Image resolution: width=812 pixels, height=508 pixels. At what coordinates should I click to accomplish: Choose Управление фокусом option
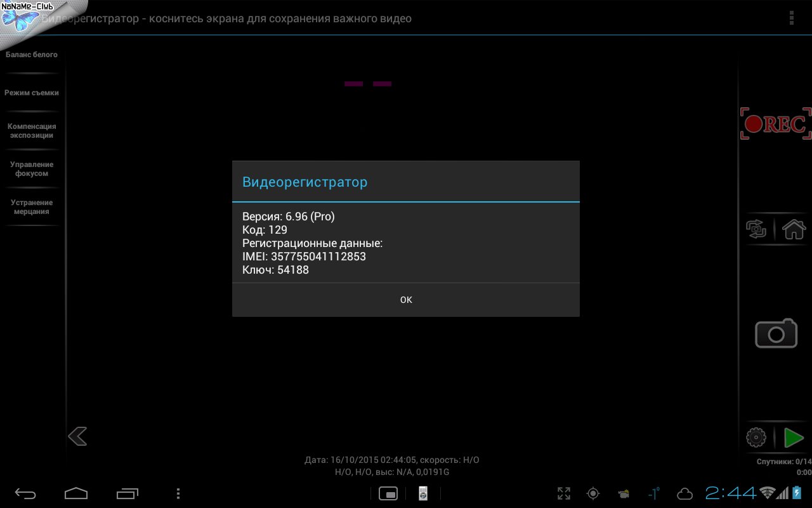tap(32, 169)
